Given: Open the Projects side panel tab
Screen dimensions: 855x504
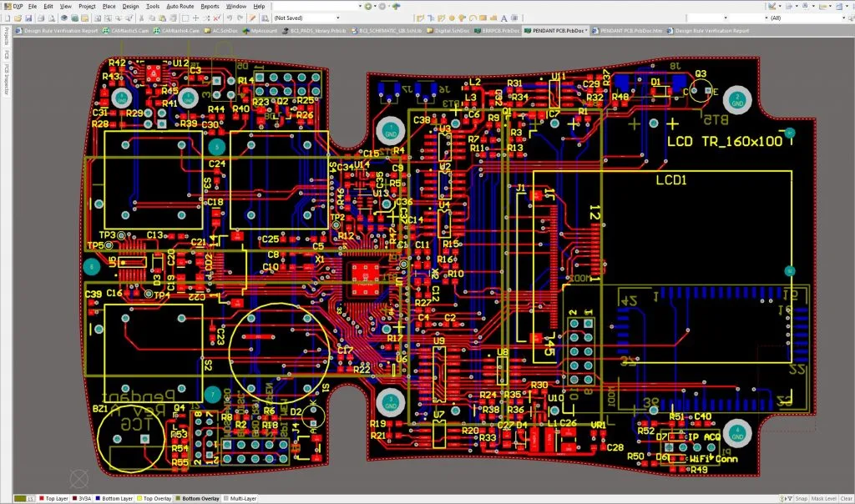Looking at the screenshot, I should click(7, 36).
